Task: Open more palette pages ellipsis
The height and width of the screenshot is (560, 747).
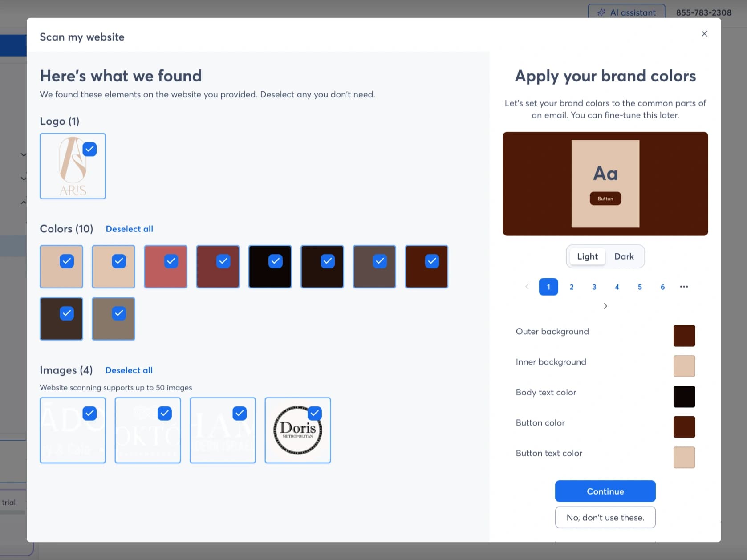Action: pos(684,287)
